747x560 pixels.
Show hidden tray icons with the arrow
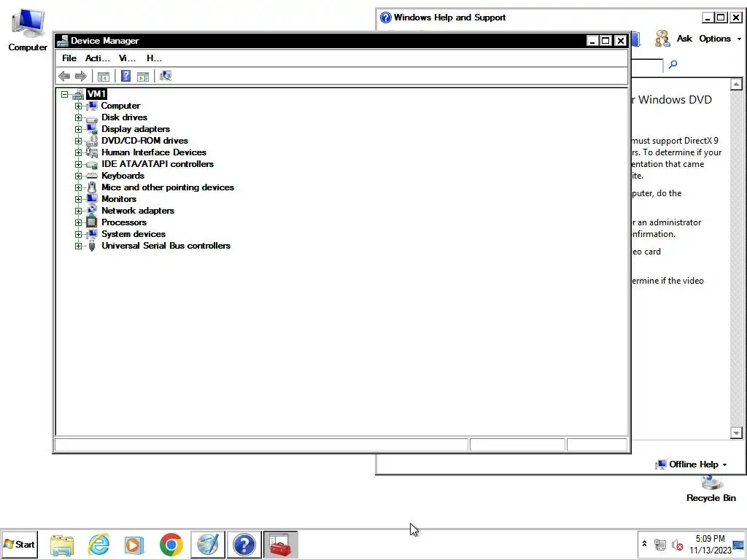[x=644, y=543]
